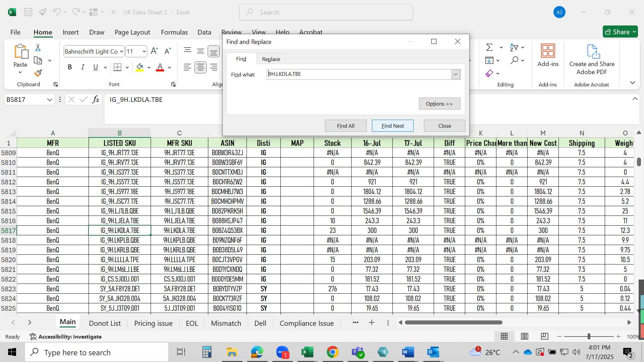Select the Format Painter brush icon
644x362 pixels.
pyautogui.click(x=38, y=73)
